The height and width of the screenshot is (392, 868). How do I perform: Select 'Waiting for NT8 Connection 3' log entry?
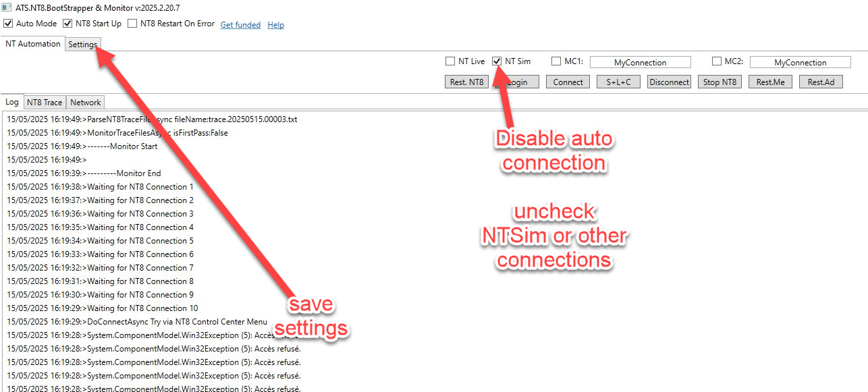click(x=100, y=214)
